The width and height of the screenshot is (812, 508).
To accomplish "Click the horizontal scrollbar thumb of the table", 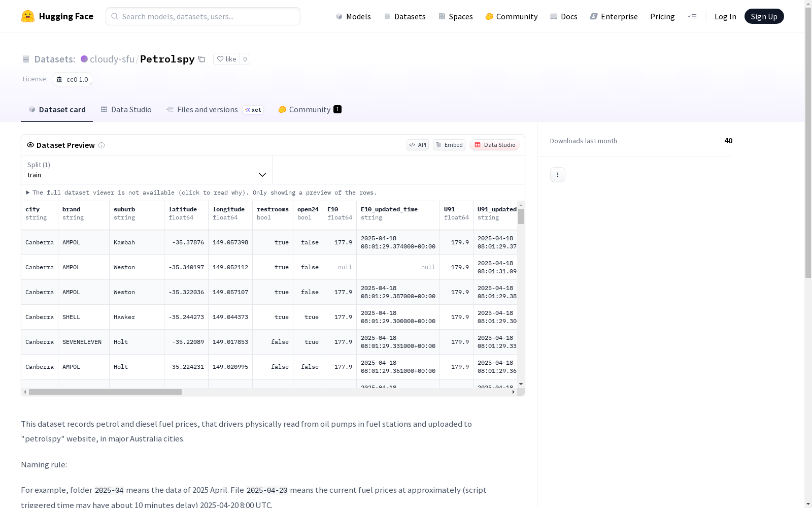I will [x=105, y=392].
